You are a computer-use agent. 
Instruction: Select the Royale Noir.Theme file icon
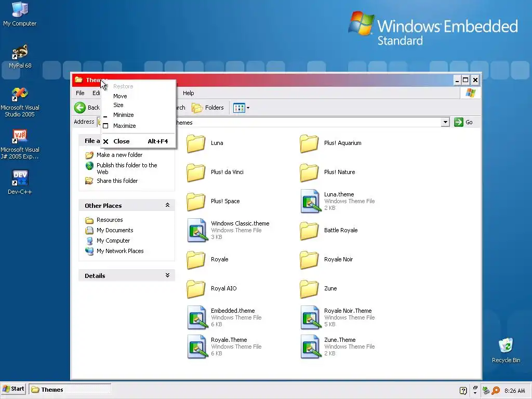[x=311, y=317]
